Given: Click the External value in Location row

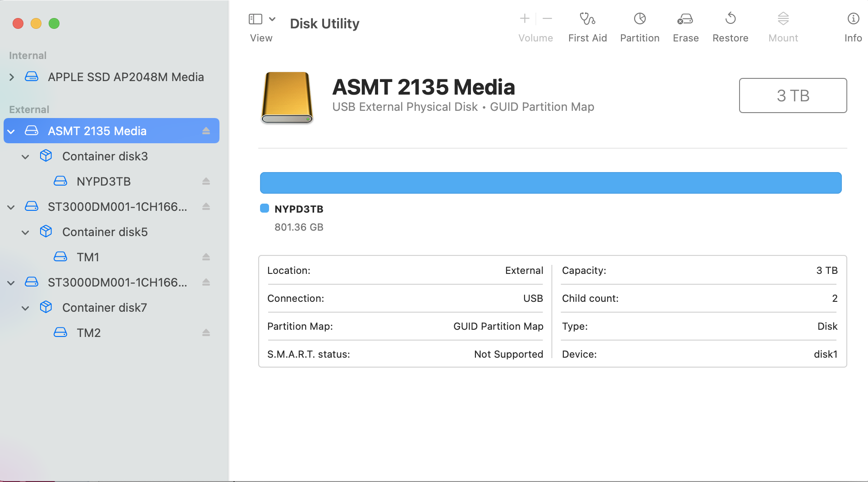Looking at the screenshot, I should point(524,270).
